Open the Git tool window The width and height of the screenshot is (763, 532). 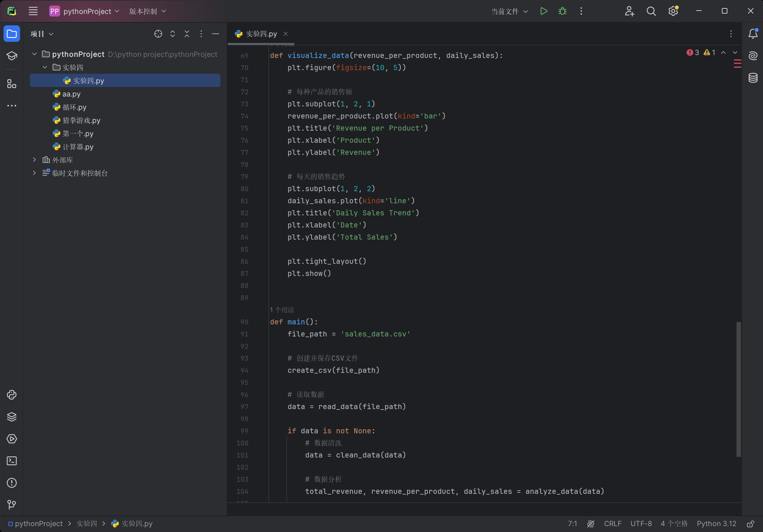click(x=12, y=505)
